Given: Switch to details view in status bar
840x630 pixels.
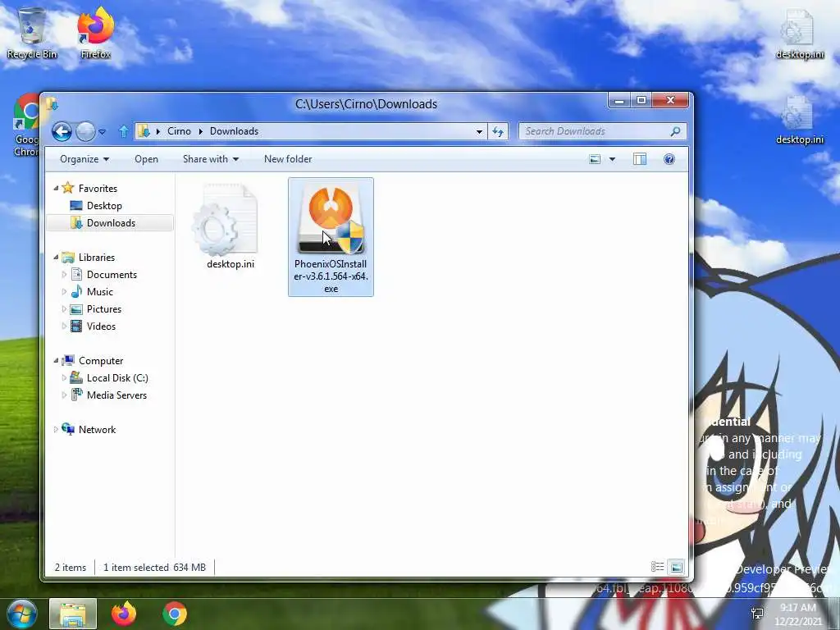Looking at the screenshot, I should coord(657,567).
